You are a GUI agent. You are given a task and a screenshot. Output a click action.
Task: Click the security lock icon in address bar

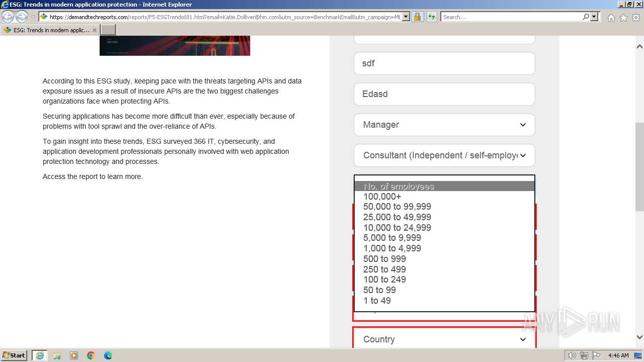(x=417, y=17)
